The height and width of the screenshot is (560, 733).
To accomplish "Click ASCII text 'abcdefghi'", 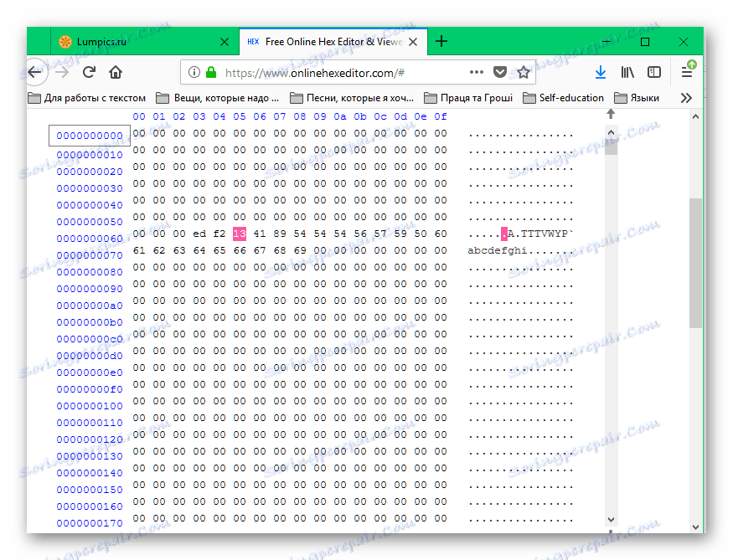I will 498,251.
